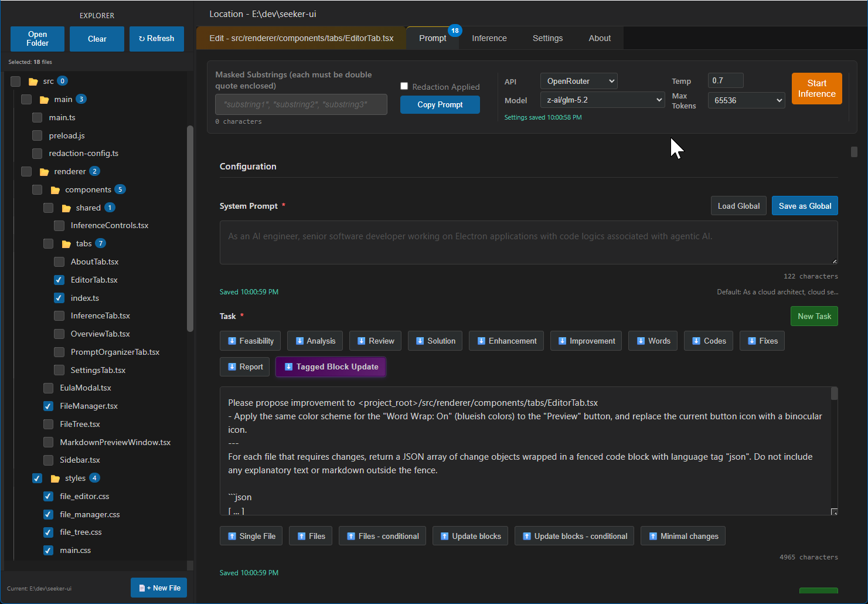The image size is (868, 604).
Task: Check the InferenceControls.tsx checkbox
Action: coord(59,226)
